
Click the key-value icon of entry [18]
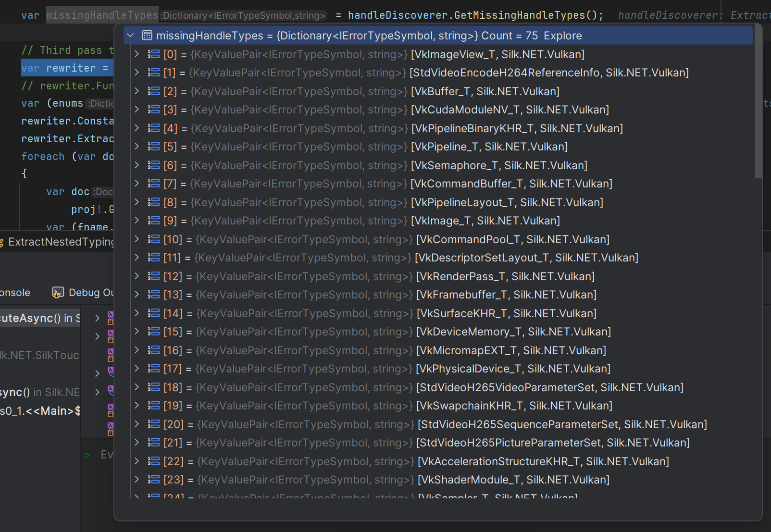(154, 387)
